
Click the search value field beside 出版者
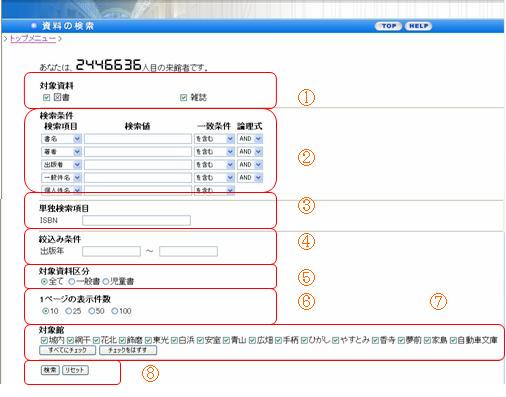point(138,165)
